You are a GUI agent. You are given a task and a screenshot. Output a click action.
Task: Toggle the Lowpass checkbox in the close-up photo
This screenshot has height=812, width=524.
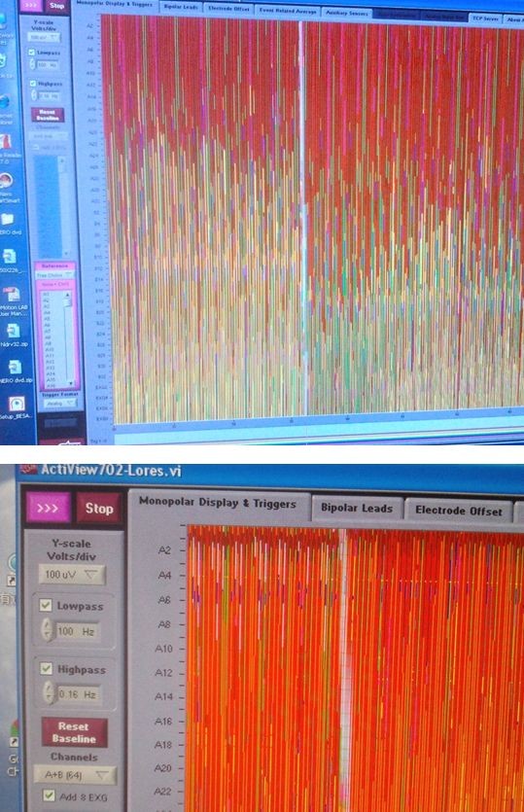(46, 605)
